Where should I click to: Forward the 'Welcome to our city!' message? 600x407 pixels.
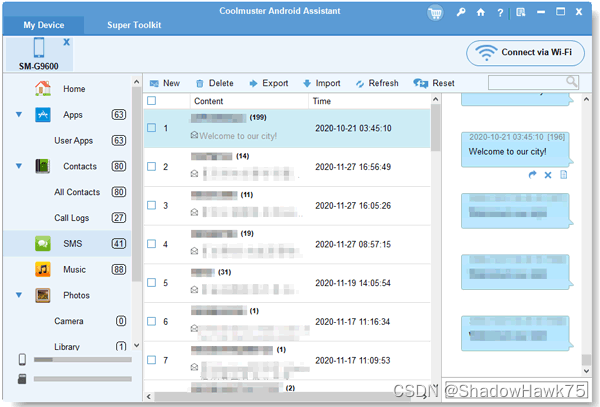532,175
